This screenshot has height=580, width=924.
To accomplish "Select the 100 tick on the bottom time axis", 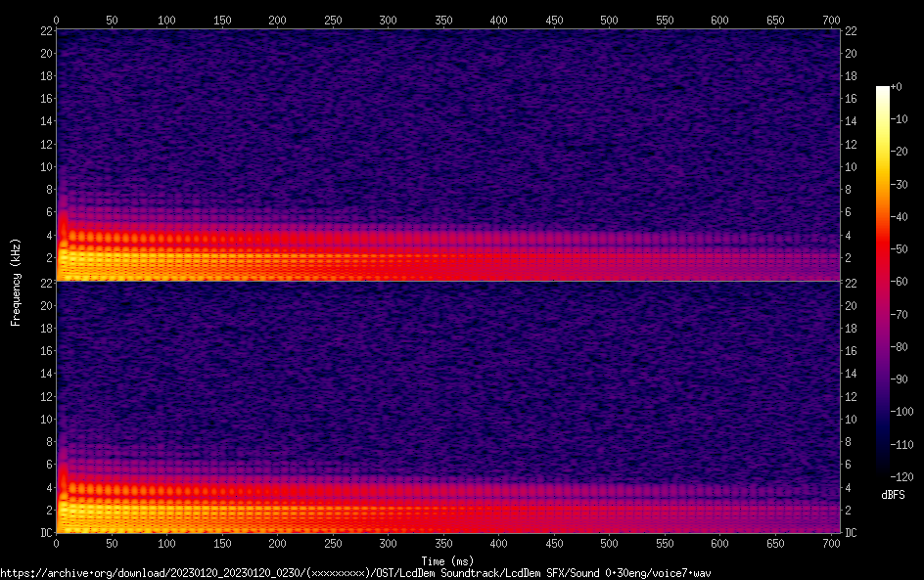I will coord(167,543).
